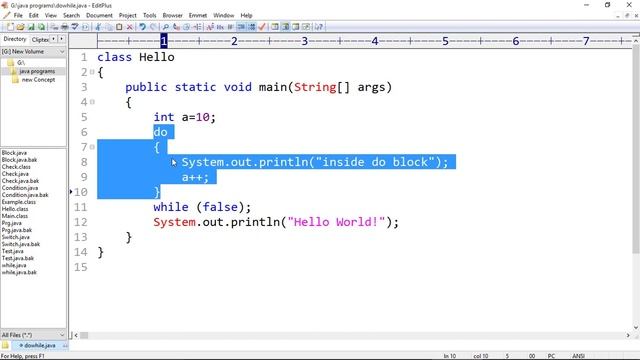Select while.java in the file list
Screen dimensions: 640x360
pos(14,265)
